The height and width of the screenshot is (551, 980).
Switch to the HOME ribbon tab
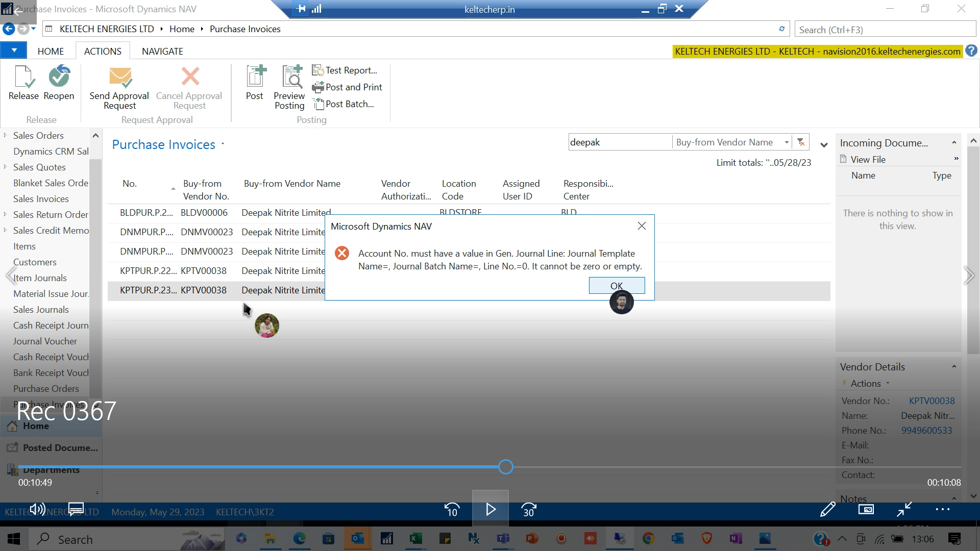tap(51, 51)
